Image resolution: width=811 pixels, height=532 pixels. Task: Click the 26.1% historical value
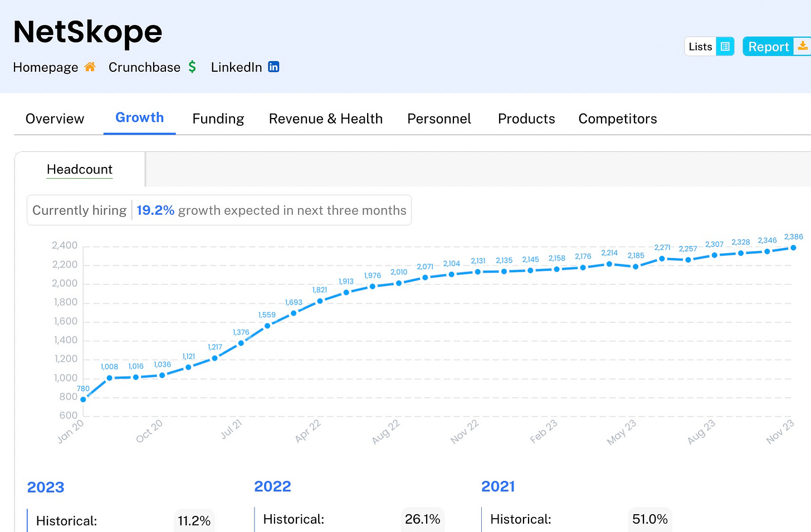coord(422,519)
